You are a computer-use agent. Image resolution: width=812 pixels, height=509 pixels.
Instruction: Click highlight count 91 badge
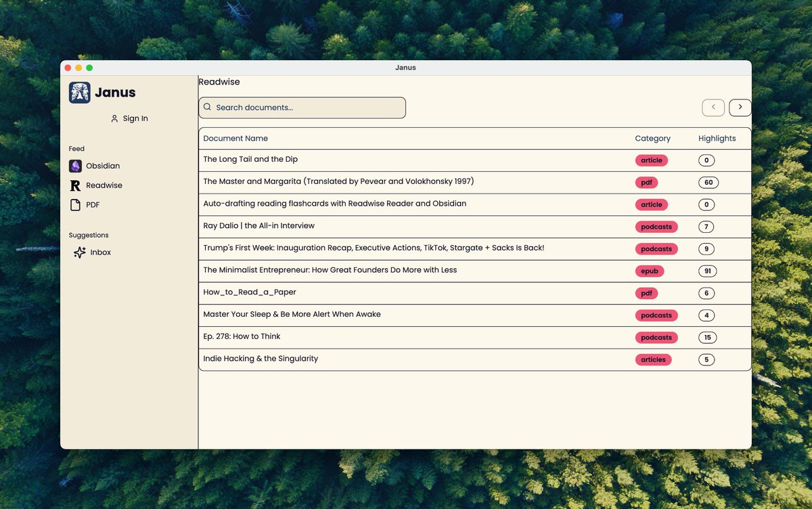tap(708, 271)
